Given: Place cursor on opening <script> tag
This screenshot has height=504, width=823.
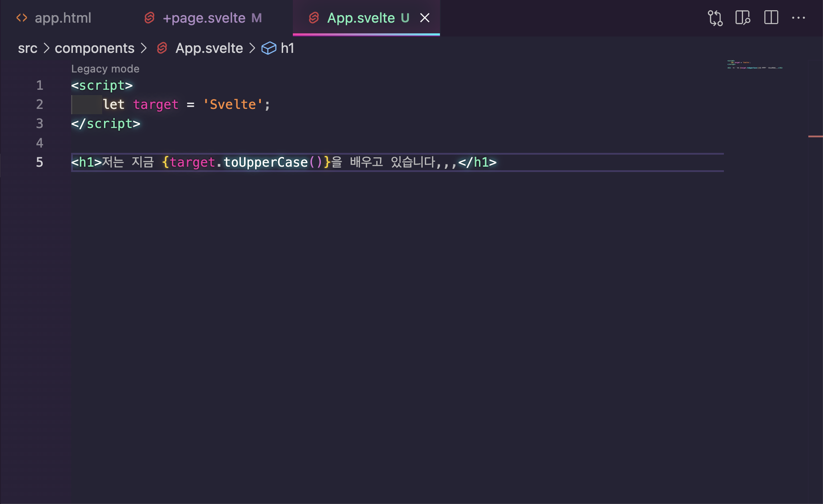Looking at the screenshot, I should click(x=102, y=85).
